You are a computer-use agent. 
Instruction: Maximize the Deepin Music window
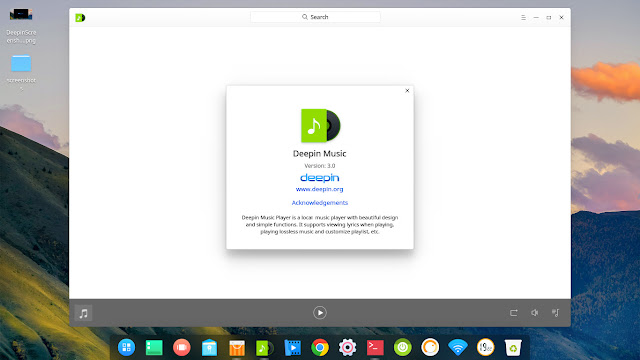[x=549, y=18]
